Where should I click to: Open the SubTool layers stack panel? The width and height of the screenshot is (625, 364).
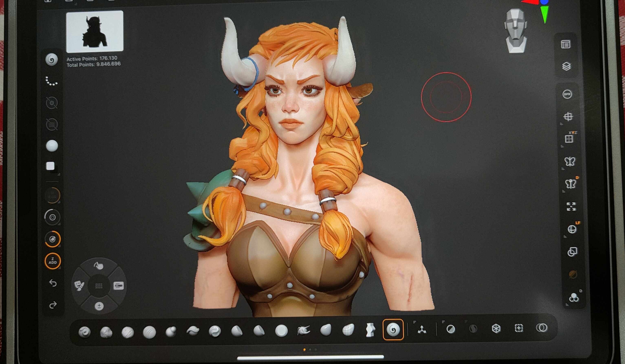click(566, 66)
